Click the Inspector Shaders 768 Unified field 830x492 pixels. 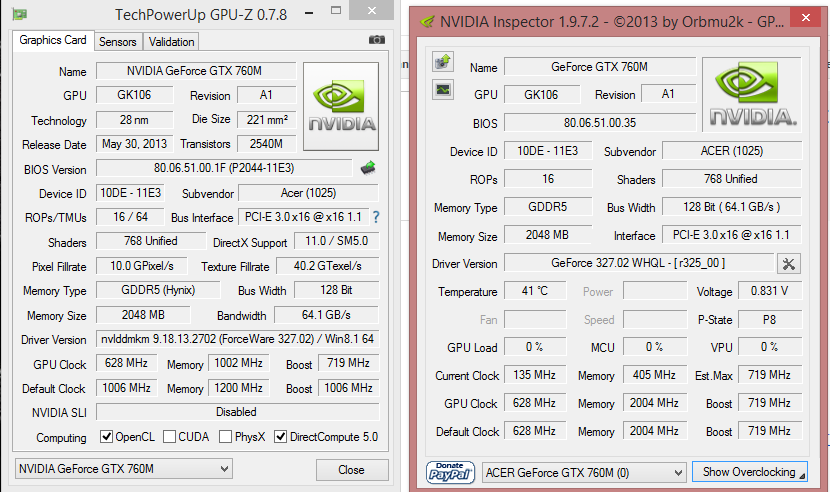[x=732, y=179]
